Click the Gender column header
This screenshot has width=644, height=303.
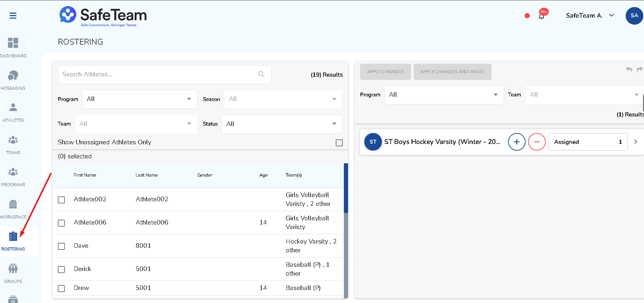(205, 175)
